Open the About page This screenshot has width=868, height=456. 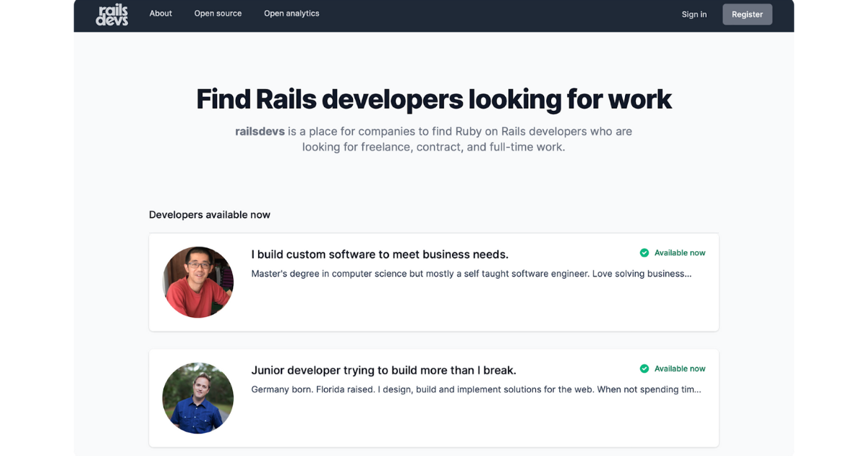pyautogui.click(x=161, y=13)
